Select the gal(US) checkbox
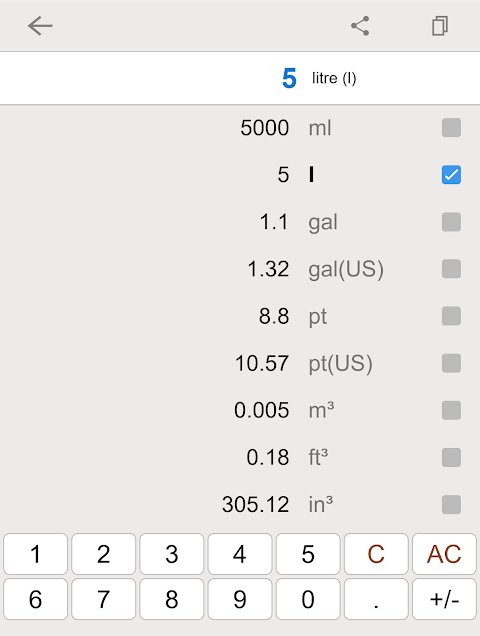The width and height of the screenshot is (480, 636). 451,269
